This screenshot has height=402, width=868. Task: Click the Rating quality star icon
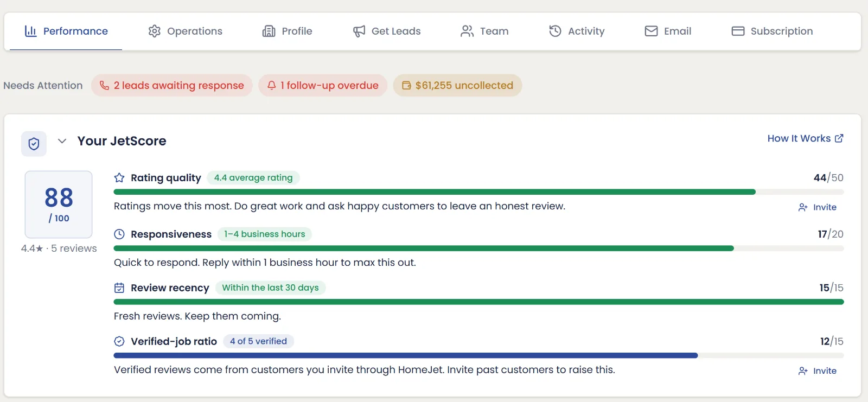tap(119, 177)
